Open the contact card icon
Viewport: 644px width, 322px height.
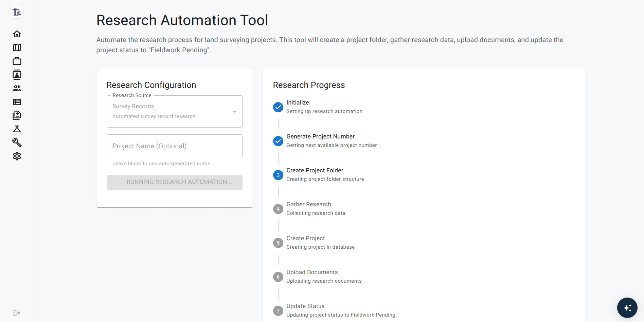pyautogui.click(x=17, y=75)
